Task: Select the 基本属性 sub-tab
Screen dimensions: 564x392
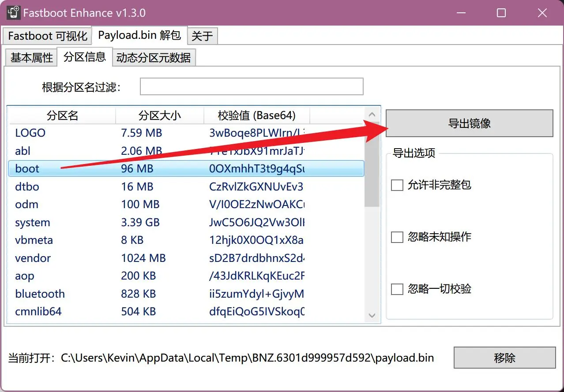Action: click(31, 58)
